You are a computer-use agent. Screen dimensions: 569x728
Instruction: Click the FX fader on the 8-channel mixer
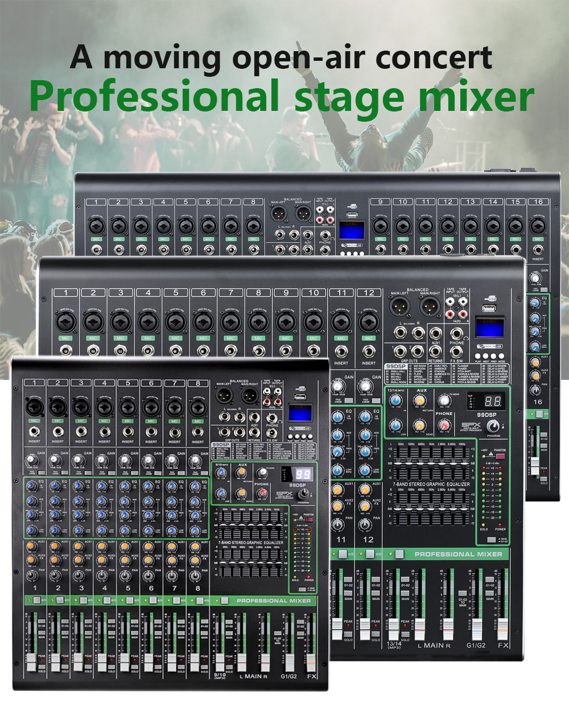(311, 663)
